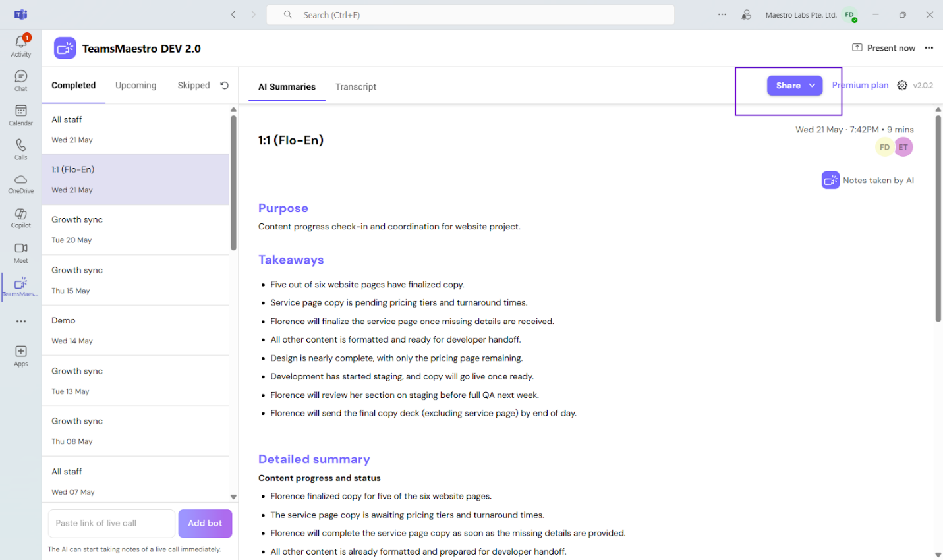Viewport: 943px width, 560px height.
Task: Click the summary pane scroll-down arrow
Action: coord(938,555)
